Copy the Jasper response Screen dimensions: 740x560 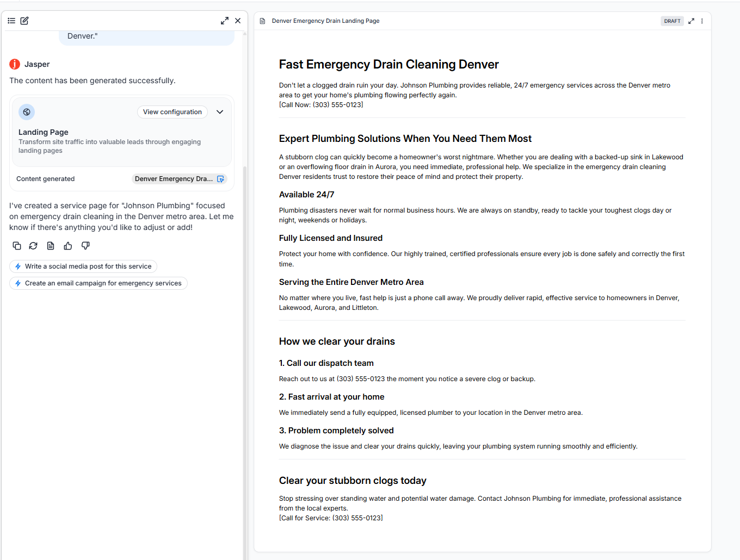click(x=17, y=246)
